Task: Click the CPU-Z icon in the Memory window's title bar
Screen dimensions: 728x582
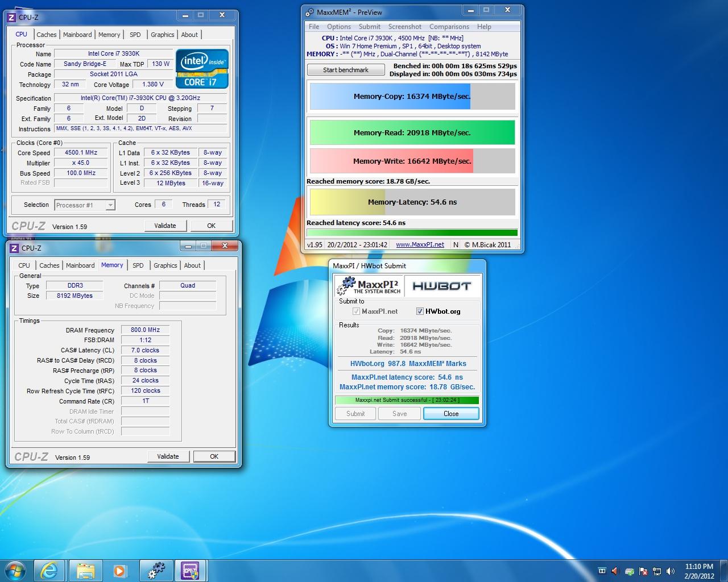Action: pyautogui.click(x=15, y=248)
